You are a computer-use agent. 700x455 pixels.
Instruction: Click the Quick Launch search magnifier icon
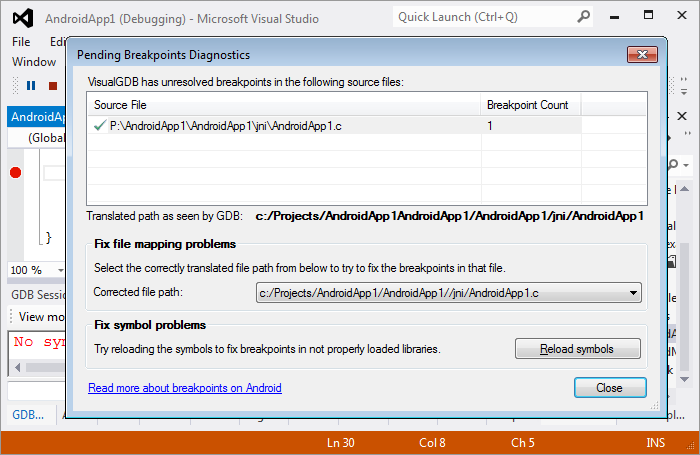coord(583,17)
